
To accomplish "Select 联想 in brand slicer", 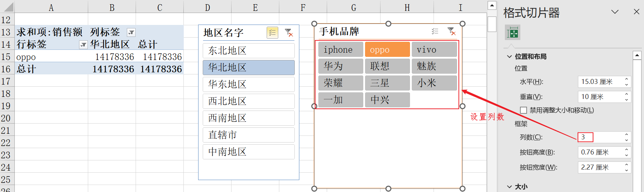I will coord(388,66).
